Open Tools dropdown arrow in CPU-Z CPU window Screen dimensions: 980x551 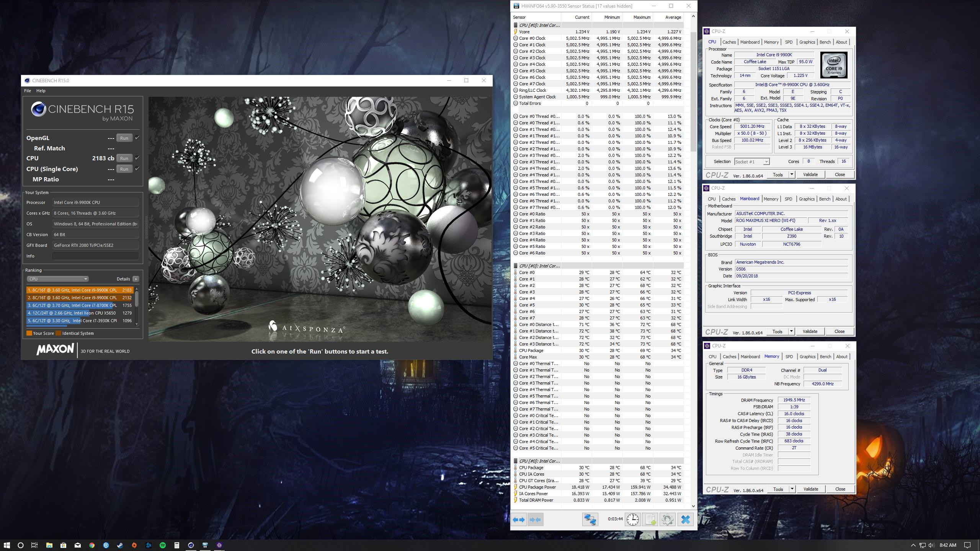pos(792,174)
